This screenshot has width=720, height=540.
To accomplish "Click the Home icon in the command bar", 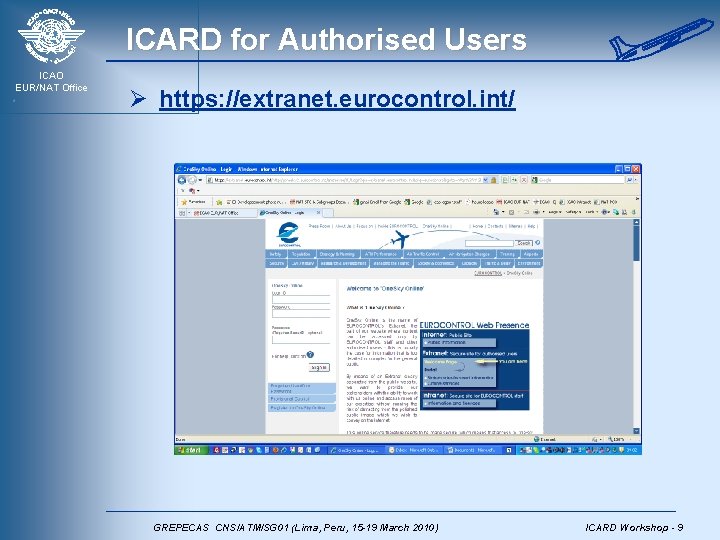I will 496,212.
